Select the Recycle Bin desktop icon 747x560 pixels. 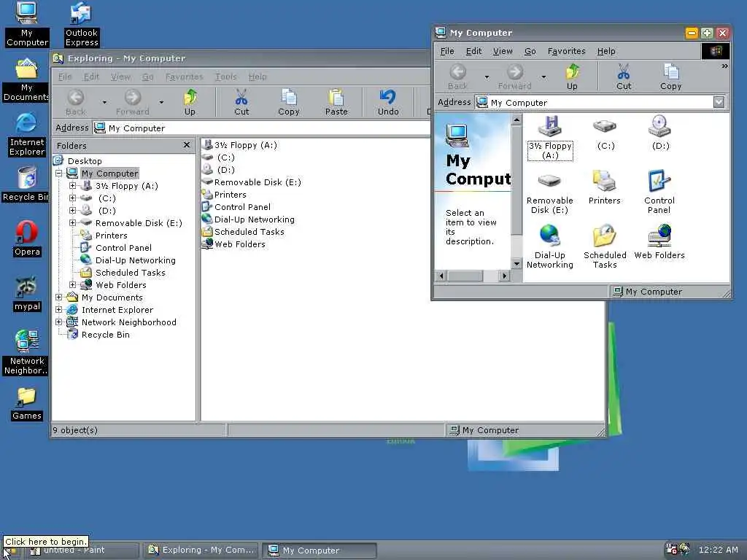click(x=26, y=184)
